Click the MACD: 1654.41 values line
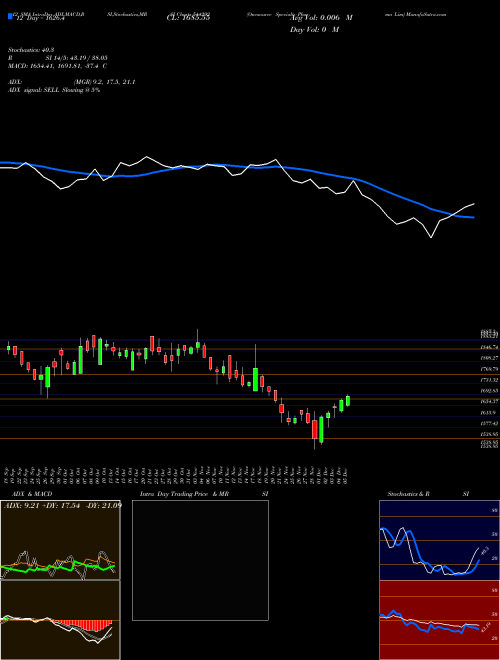This screenshot has width=500, height=660. pyautogui.click(x=57, y=66)
